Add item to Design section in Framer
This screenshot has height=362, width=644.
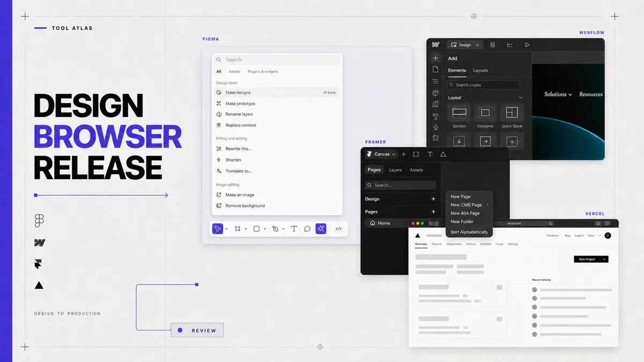pos(434,199)
